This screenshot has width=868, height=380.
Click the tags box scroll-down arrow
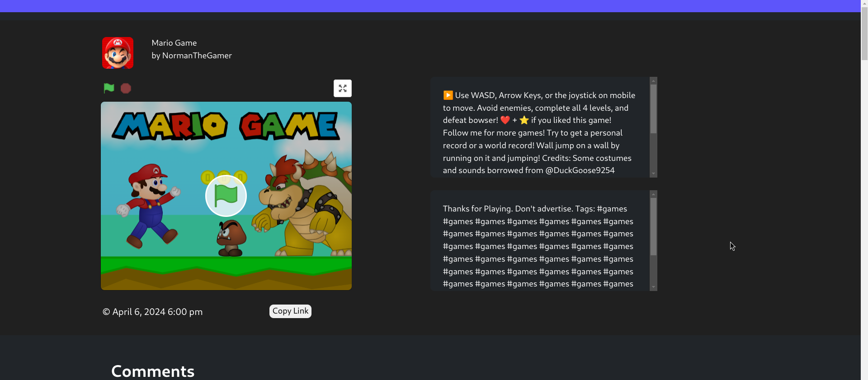[653, 287]
